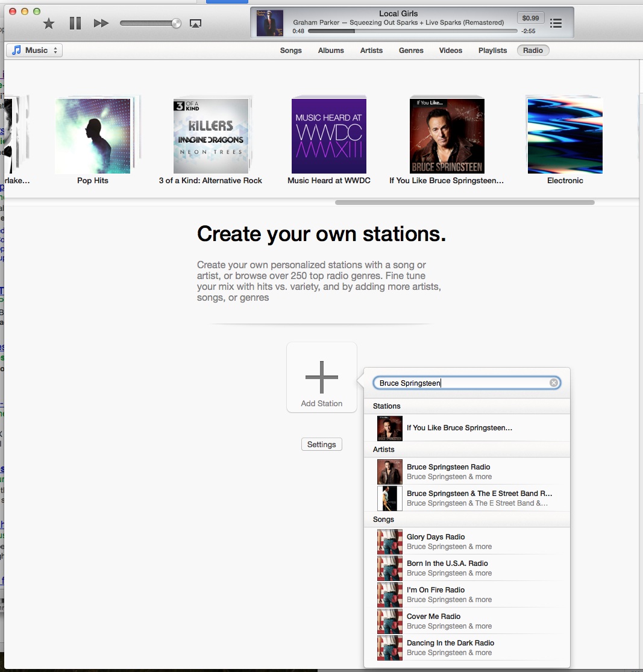Viewport: 643px width, 672px height.
Task: Clear the Bruce Springsteen search field
Action: point(553,383)
